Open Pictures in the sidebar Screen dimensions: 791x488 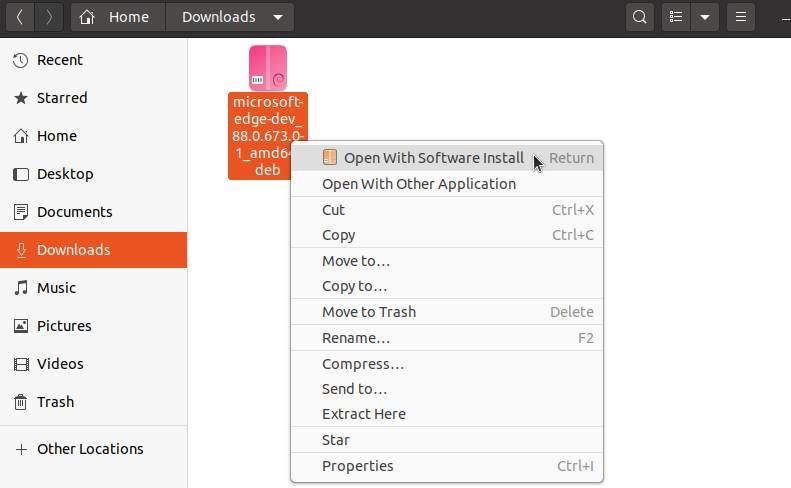94,326
